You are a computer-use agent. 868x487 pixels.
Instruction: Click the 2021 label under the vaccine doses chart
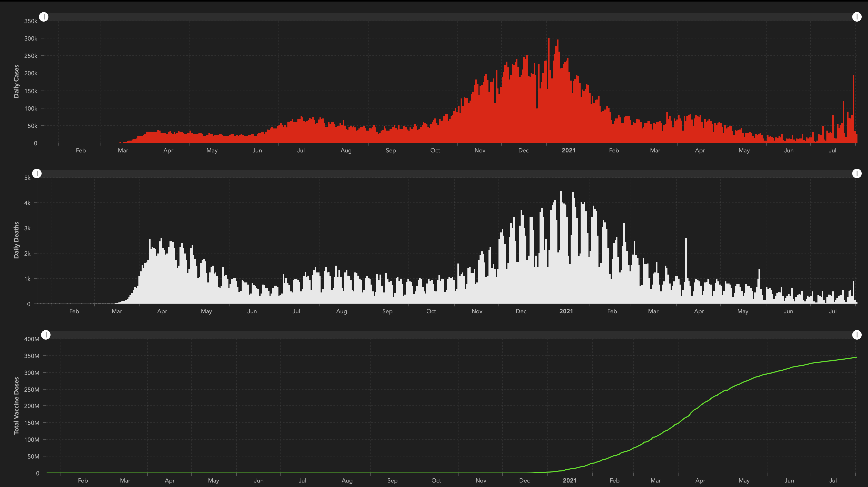tap(570, 480)
